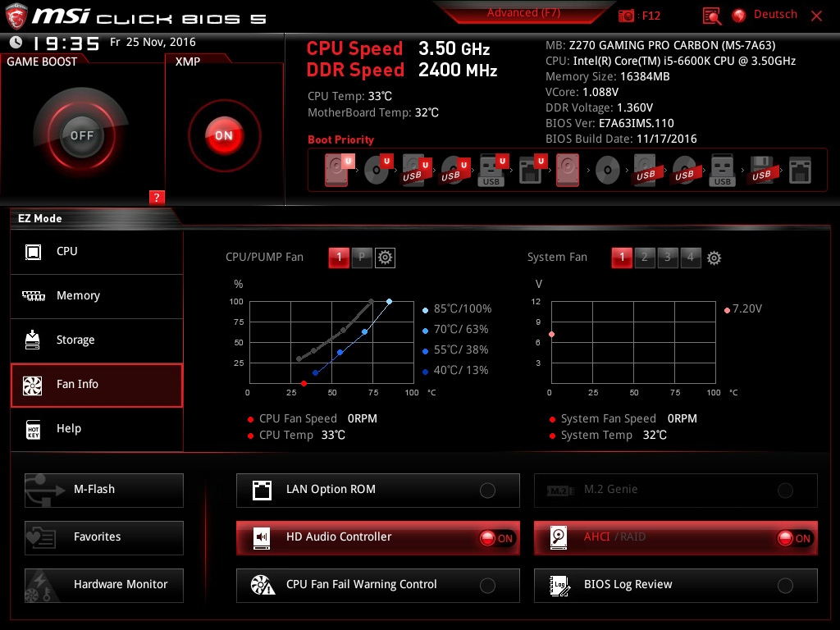The height and width of the screenshot is (630, 840).
Task: Click the System Temp 32°C reading
Action: pyautogui.click(x=614, y=435)
